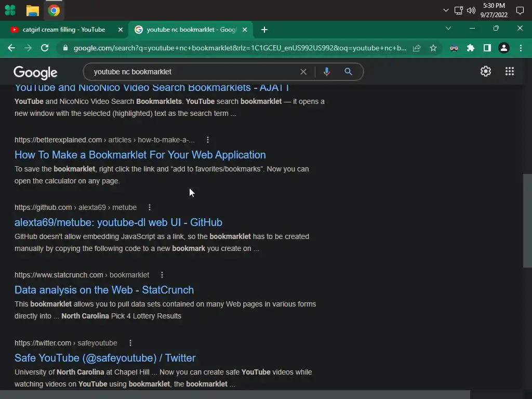Click the www.statcrunch.com bookmarklet breadcrumb
The image size is (532, 399).
82,275
